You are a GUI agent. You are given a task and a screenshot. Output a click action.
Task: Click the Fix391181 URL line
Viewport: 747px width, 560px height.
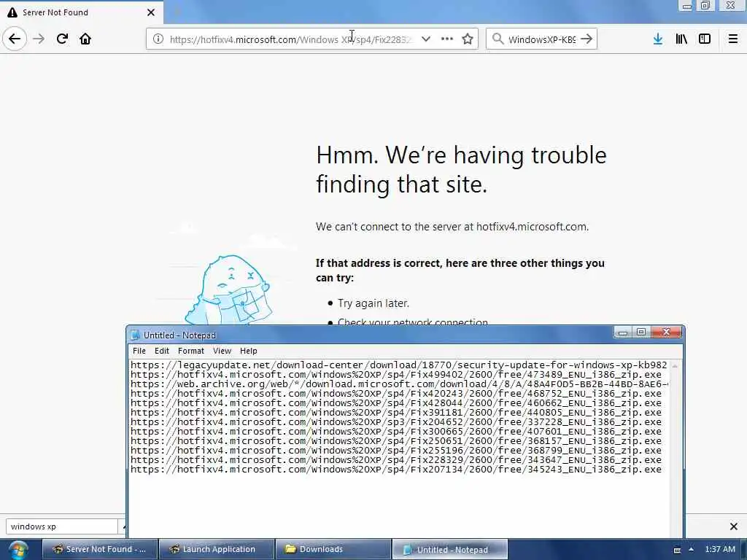coord(396,413)
